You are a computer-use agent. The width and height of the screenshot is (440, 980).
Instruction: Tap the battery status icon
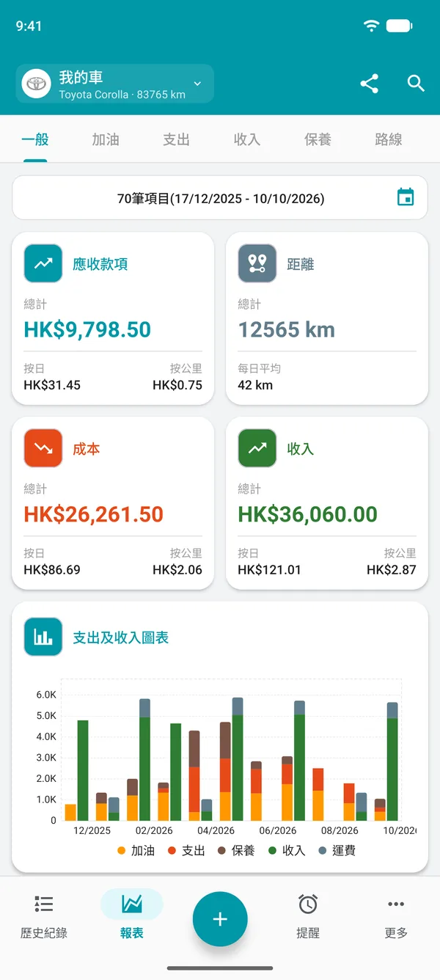pyautogui.click(x=400, y=26)
